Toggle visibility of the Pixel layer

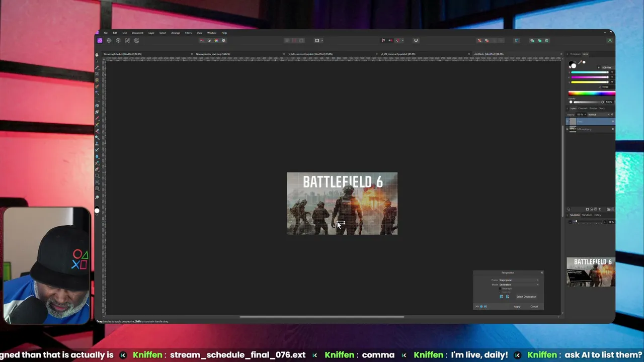coord(612,122)
